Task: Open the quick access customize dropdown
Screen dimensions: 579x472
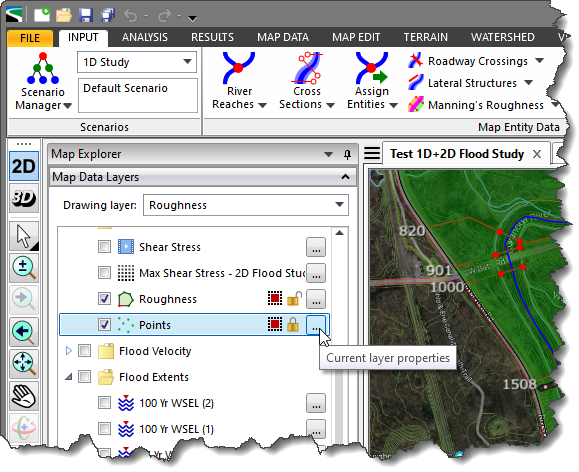Action: [192, 18]
